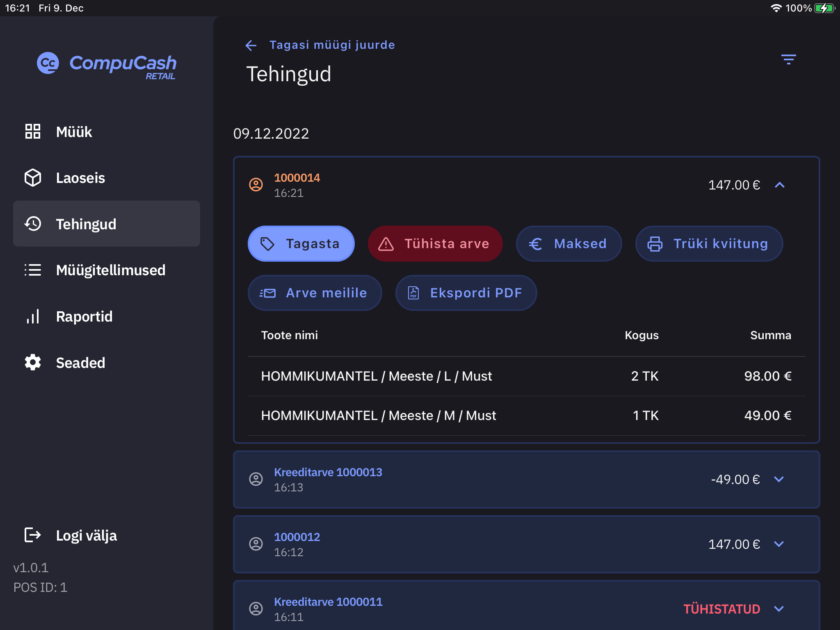The height and width of the screenshot is (630, 840).
Task: Open Raportid section
Action: (84, 317)
